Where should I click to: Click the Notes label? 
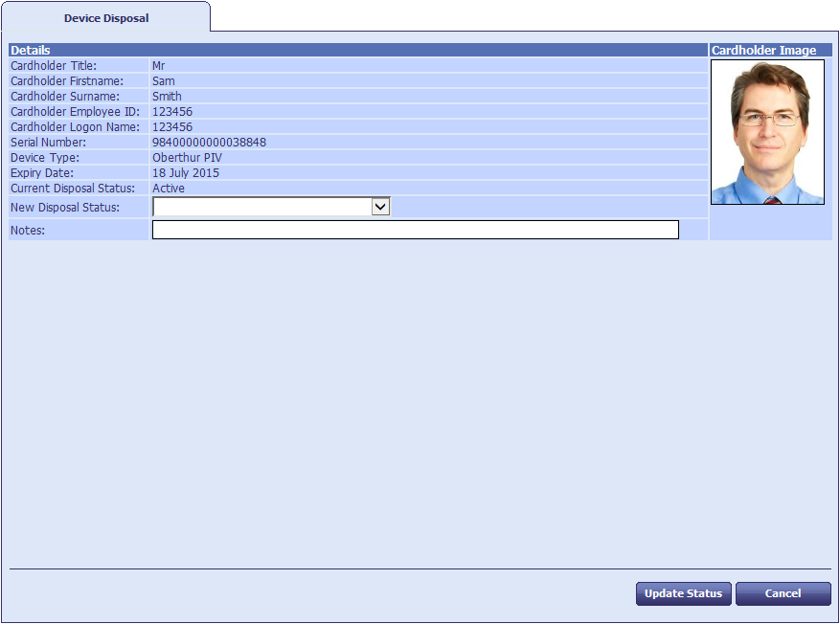point(28,231)
